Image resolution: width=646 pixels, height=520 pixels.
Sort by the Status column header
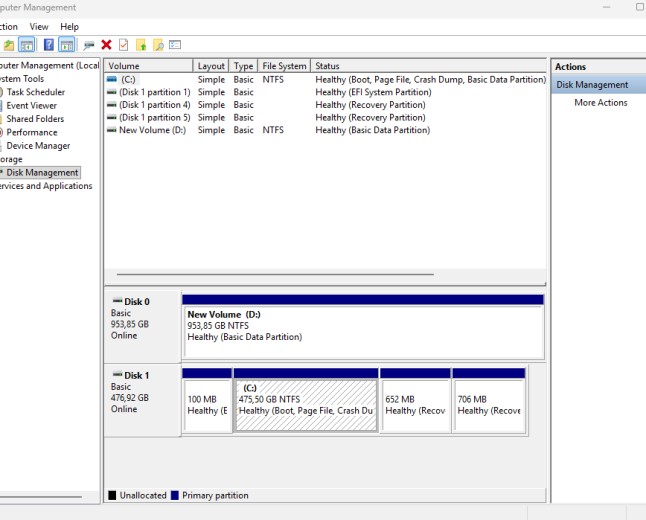click(428, 66)
